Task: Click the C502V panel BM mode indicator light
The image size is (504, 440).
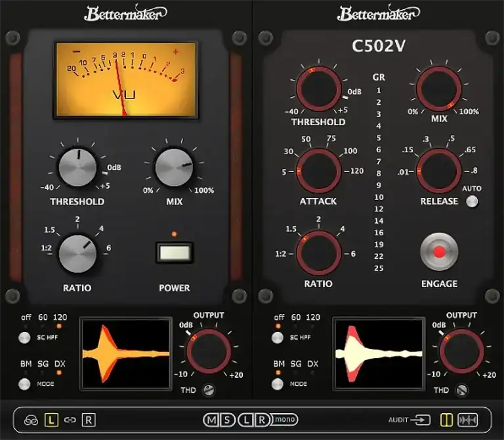Action: click(x=278, y=373)
